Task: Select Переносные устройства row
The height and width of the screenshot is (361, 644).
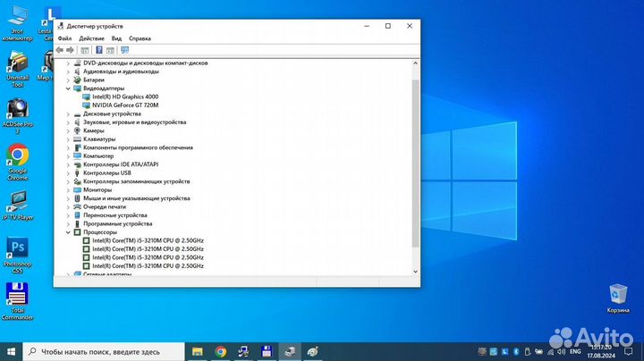Action: (115, 215)
